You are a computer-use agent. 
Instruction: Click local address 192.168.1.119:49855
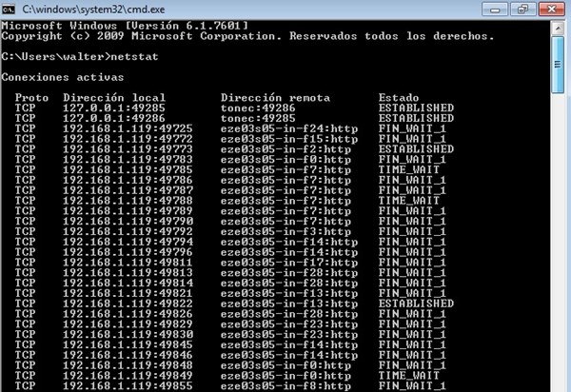128,385
